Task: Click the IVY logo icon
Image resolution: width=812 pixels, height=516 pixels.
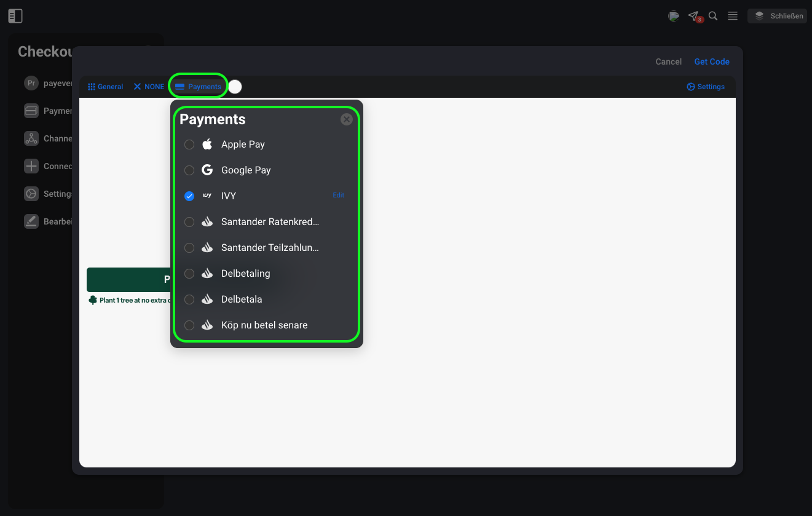Action: (207, 196)
